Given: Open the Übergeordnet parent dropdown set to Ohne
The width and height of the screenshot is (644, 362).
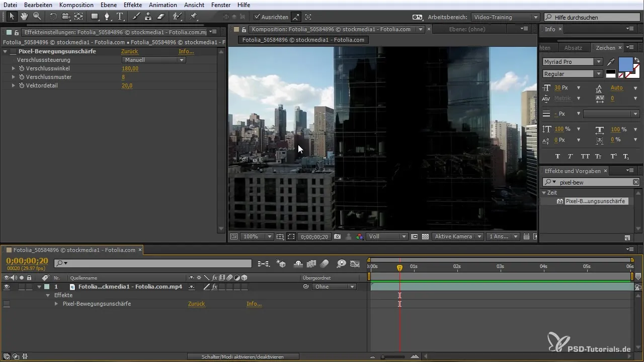Looking at the screenshot, I should click(x=334, y=287).
